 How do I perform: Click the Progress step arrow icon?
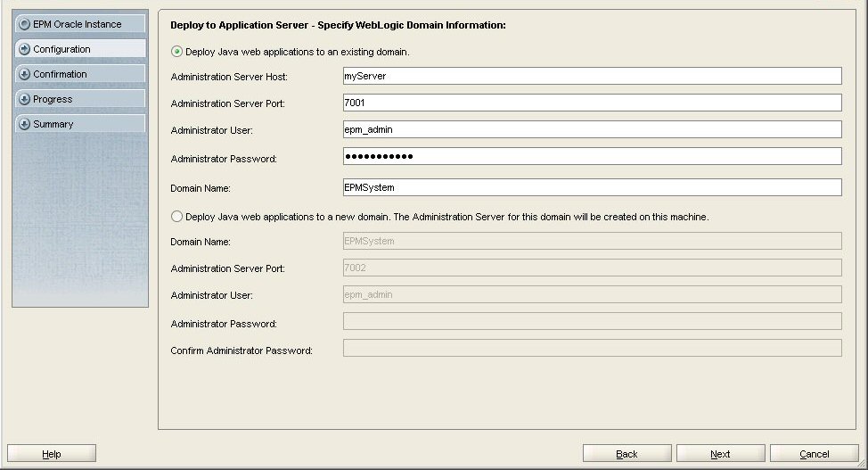[x=24, y=99]
